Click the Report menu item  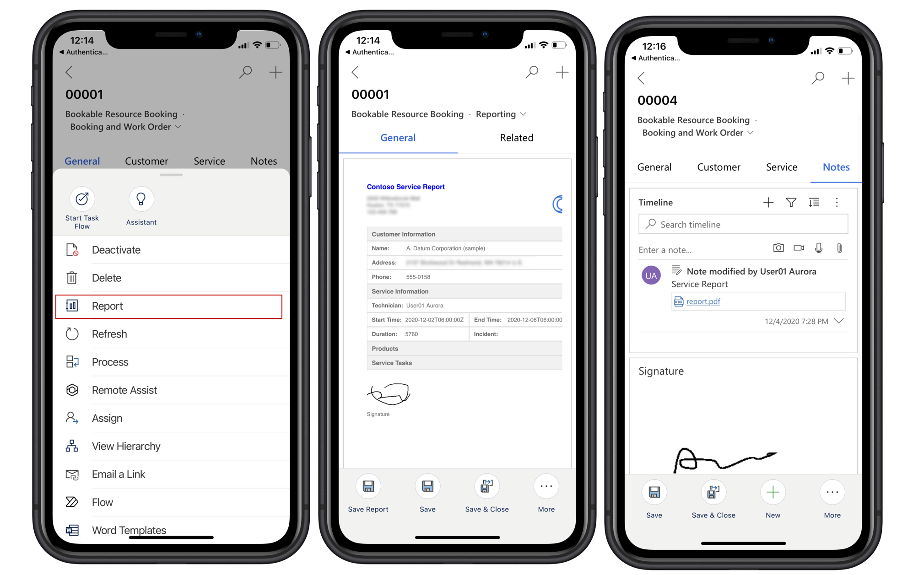pos(171,306)
